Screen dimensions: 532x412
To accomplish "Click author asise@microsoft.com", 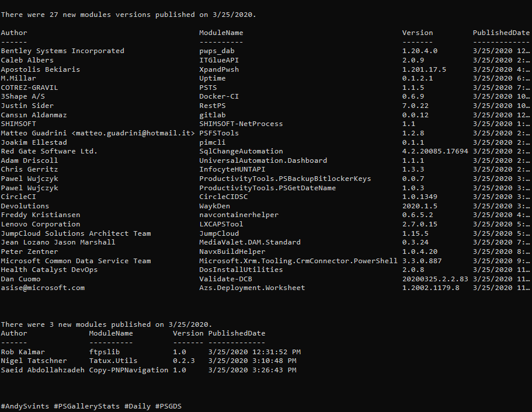I will tap(43, 288).
